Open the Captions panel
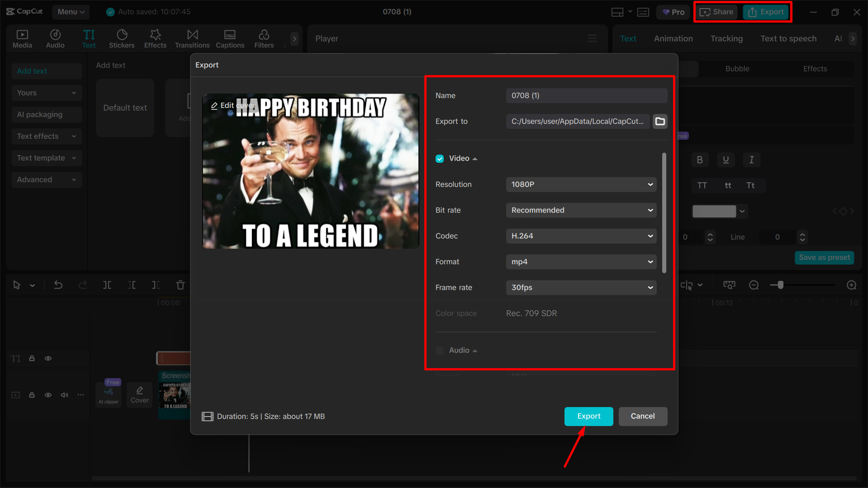This screenshot has width=868, height=488. (230, 38)
